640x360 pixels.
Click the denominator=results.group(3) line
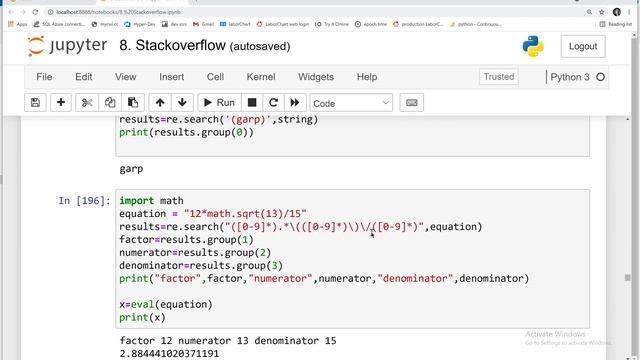pos(201,265)
